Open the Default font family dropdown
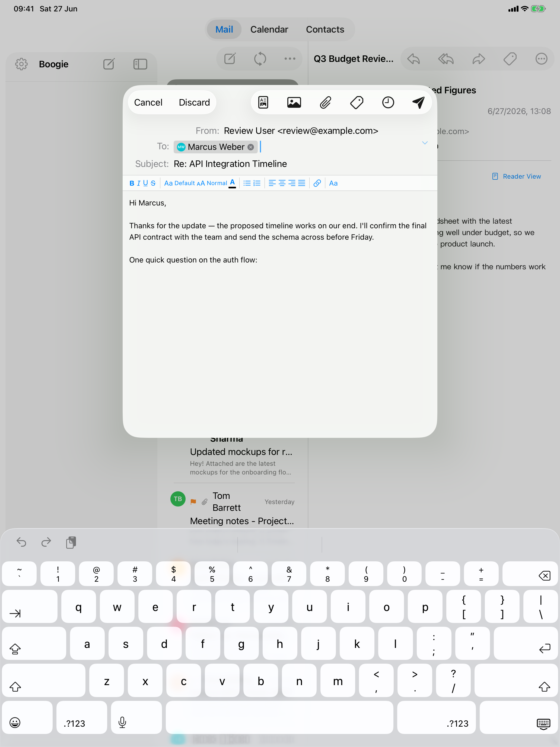Image resolution: width=560 pixels, height=747 pixels. coord(179,183)
